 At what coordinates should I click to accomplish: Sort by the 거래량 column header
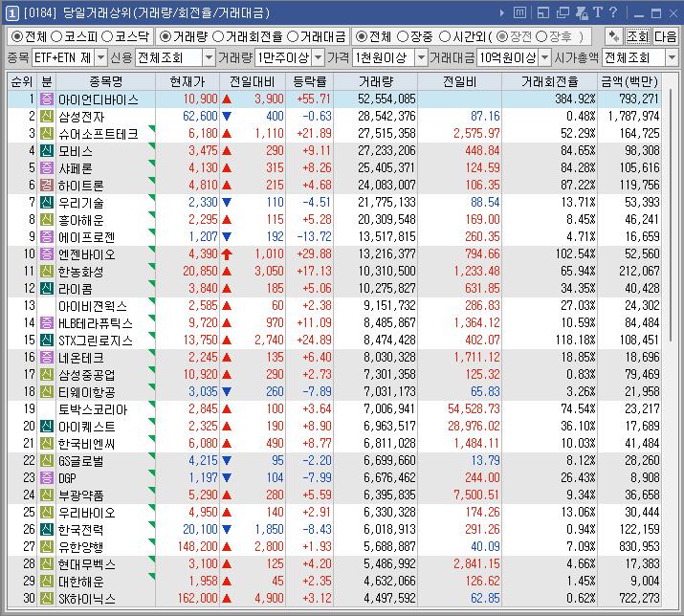pyautogui.click(x=376, y=81)
